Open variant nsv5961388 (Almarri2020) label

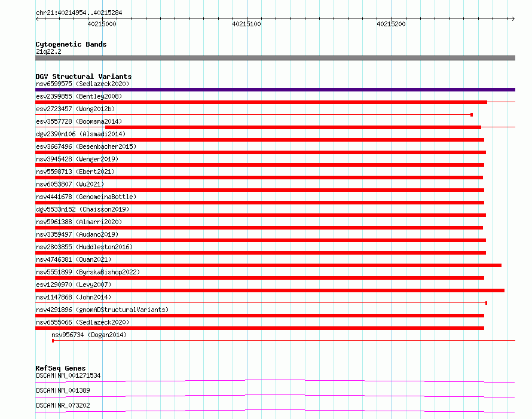pos(79,222)
